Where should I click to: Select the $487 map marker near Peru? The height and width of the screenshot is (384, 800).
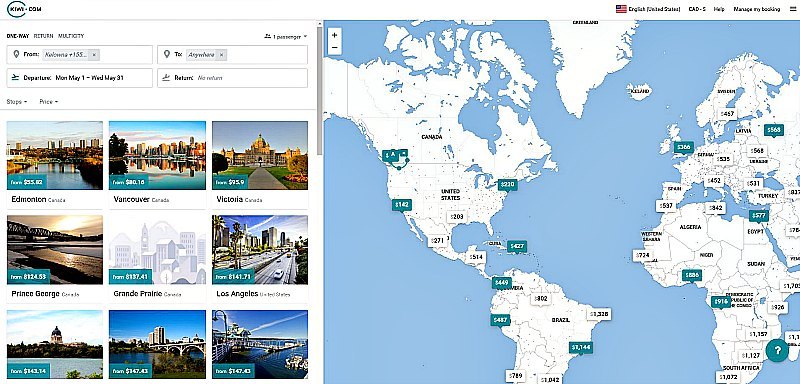(500, 320)
